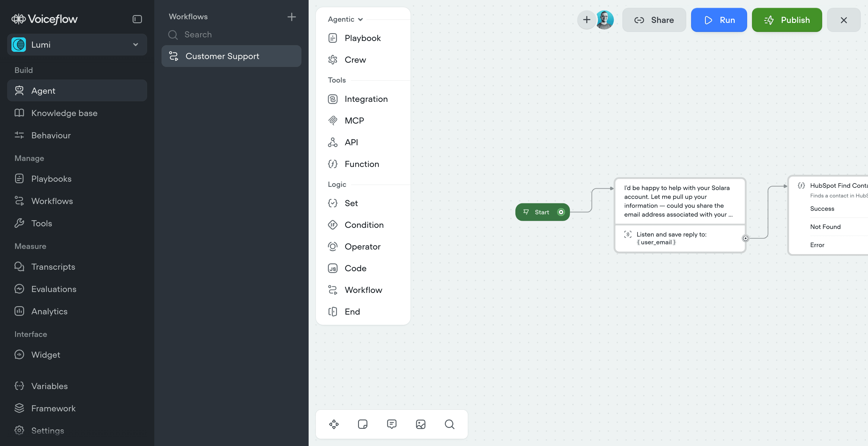Click the green Publish button
The image size is (868, 446).
tap(786, 20)
